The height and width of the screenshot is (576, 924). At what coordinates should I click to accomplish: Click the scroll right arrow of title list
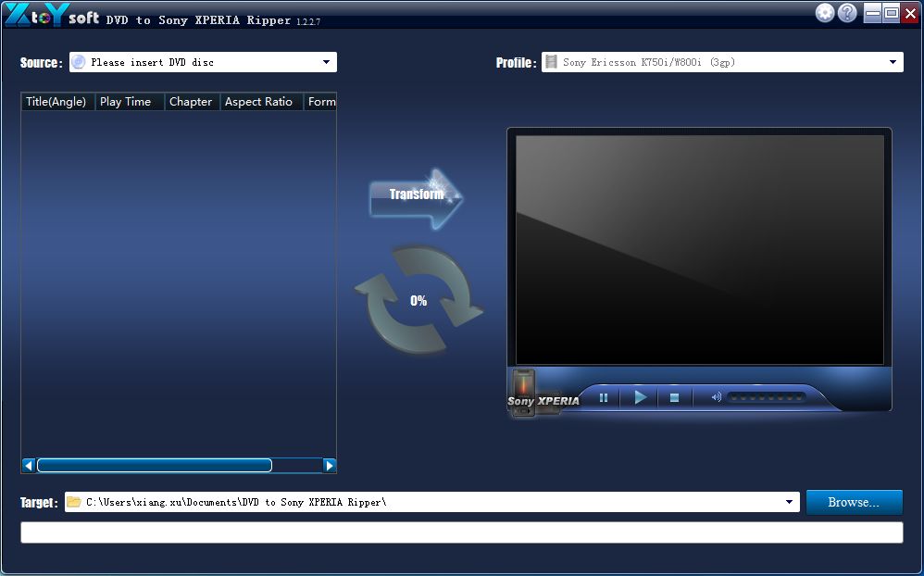[x=330, y=466]
